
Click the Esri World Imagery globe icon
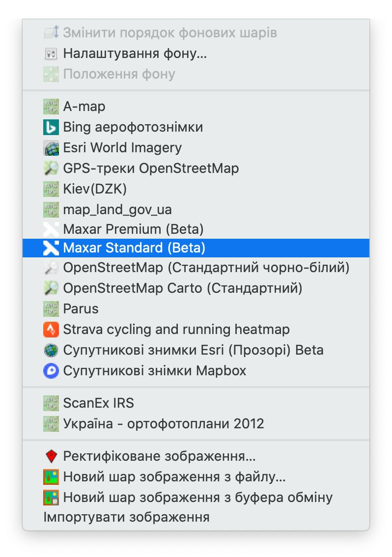tap(51, 148)
